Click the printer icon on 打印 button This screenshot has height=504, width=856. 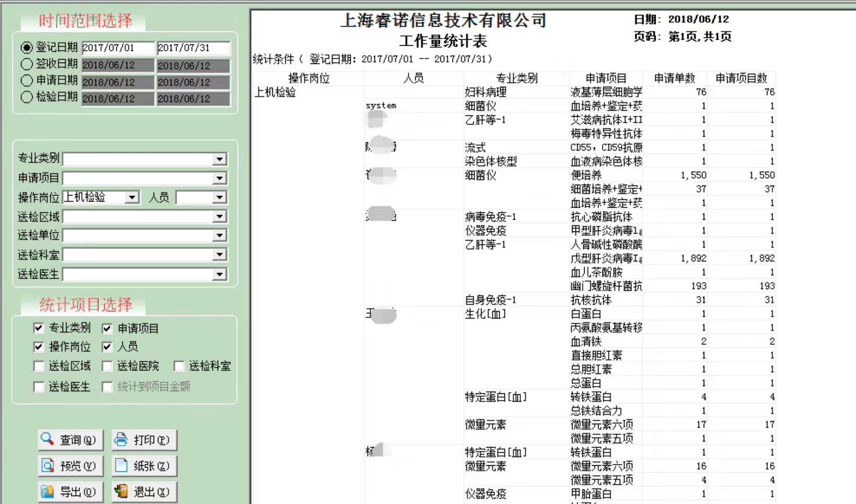pos(121,439)
